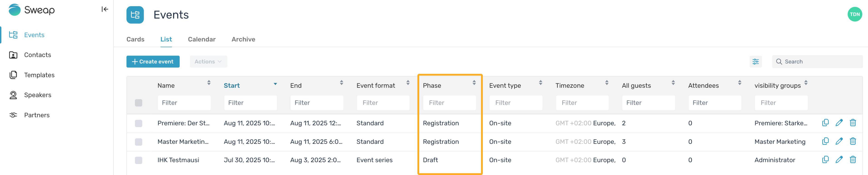Toggle the Start column sort arrow
This screenshot has width=868, height=175.
point(275,84)
